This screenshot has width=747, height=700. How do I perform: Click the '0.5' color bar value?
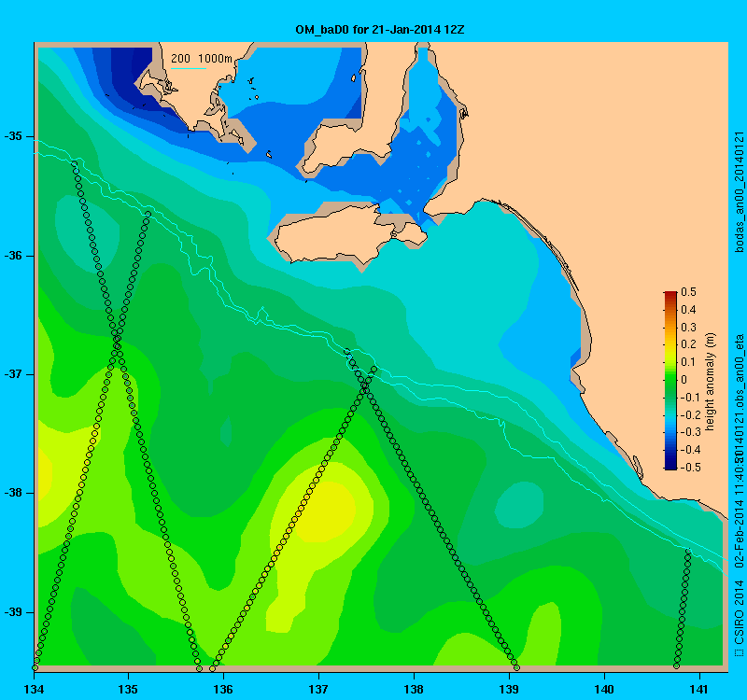pos(688,292)
